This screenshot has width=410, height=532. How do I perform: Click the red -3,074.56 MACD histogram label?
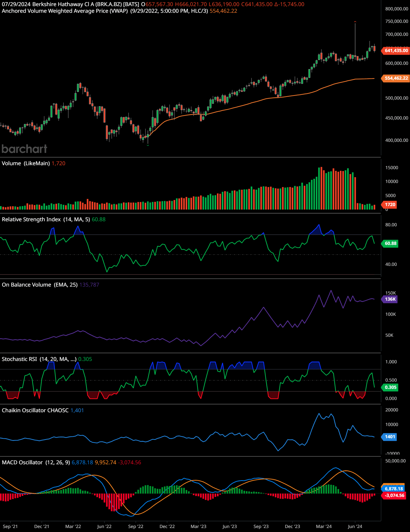point(394,495)
